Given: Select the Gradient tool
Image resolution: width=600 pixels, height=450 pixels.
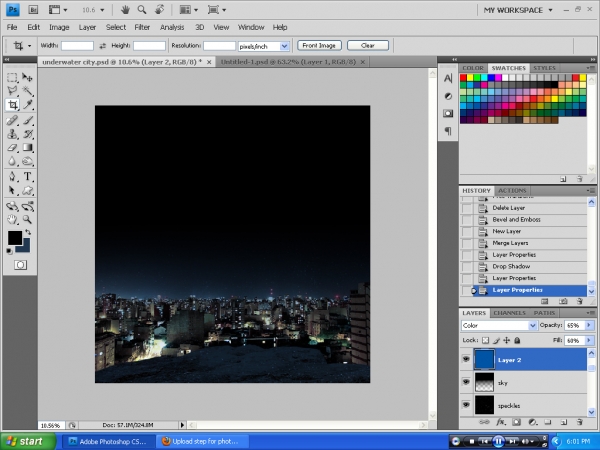Looking at the screenshot, I should (27, 147).
